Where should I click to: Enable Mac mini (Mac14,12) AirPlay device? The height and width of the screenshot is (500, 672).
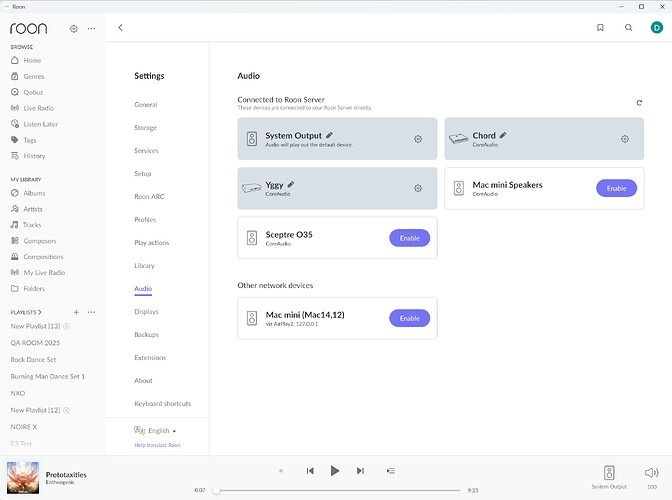coord(409,318)
